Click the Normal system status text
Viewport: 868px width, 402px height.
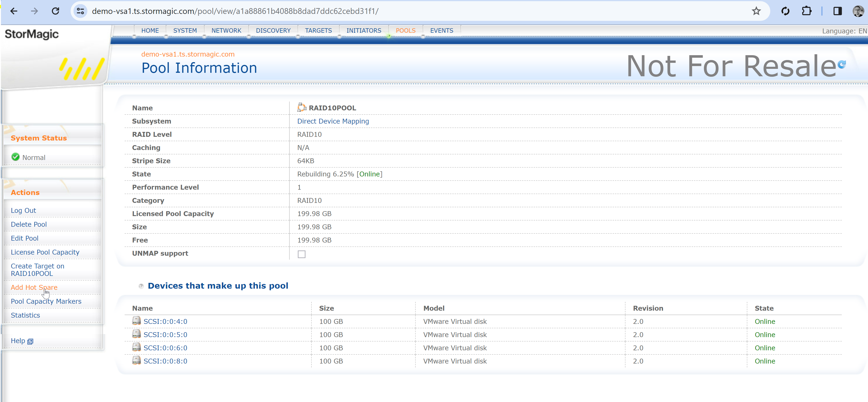(34, 158)
